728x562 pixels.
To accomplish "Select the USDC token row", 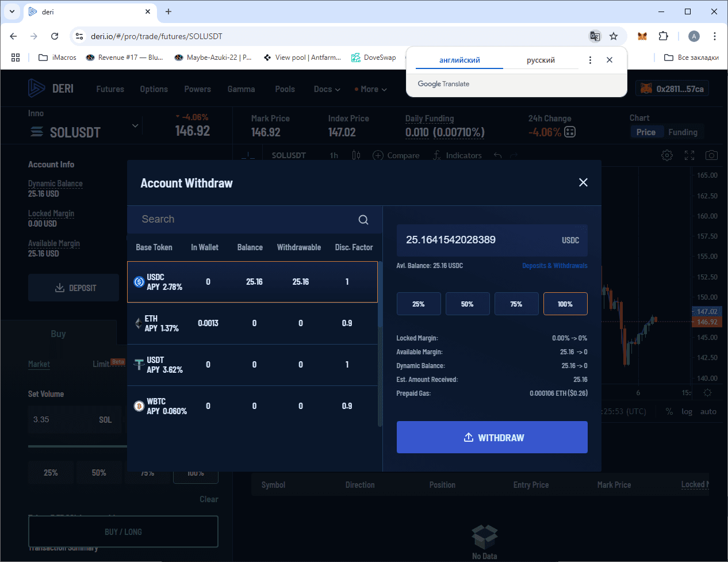I will [x=252, y=282].
